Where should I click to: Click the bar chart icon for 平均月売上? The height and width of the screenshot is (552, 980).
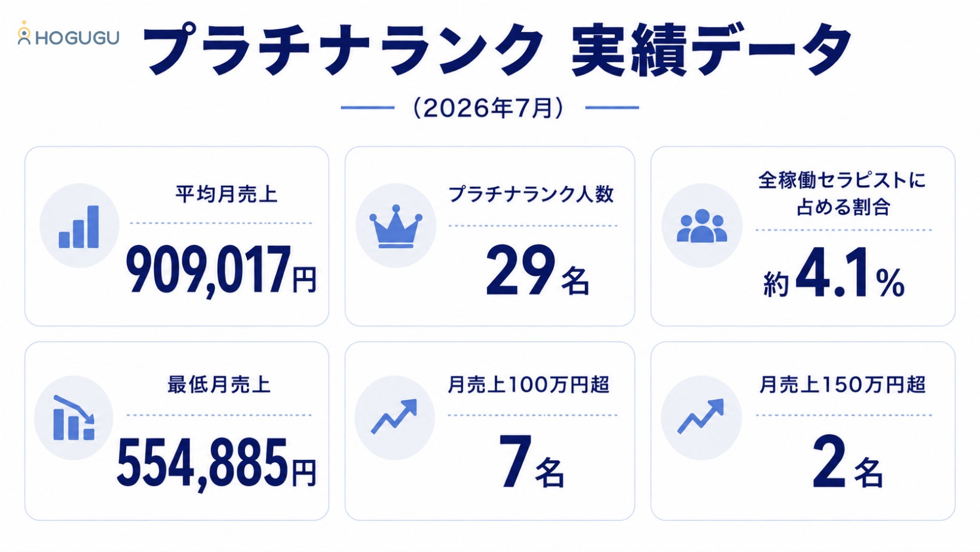tap(79, 226)
